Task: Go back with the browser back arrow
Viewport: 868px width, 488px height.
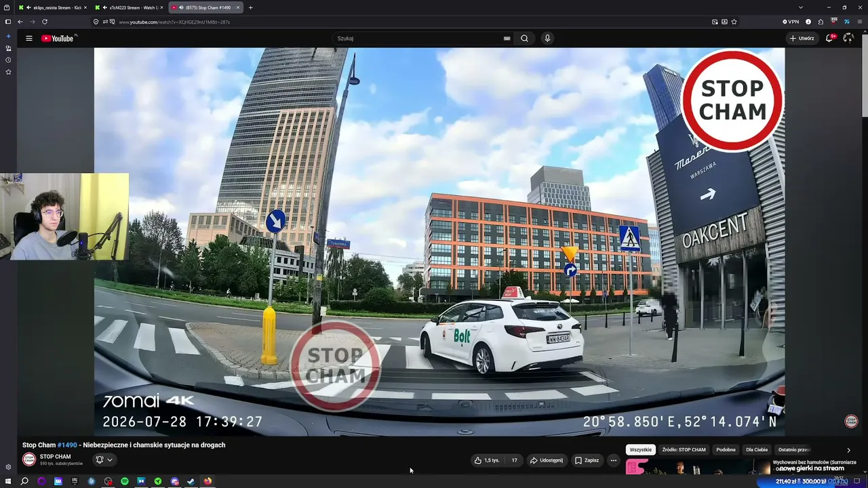Action: click(20, 22)
